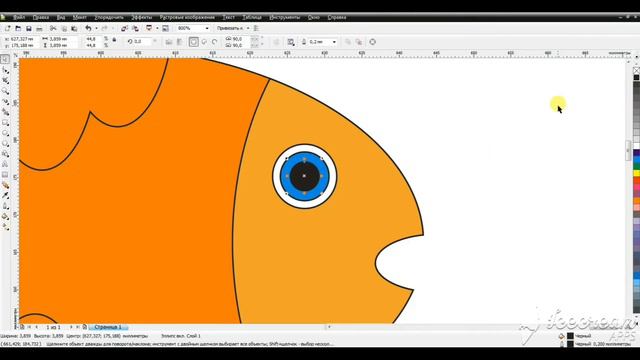Click the Paste icon
The height and width of the screenshot is (360, 640).
click(x=74, y=28)
